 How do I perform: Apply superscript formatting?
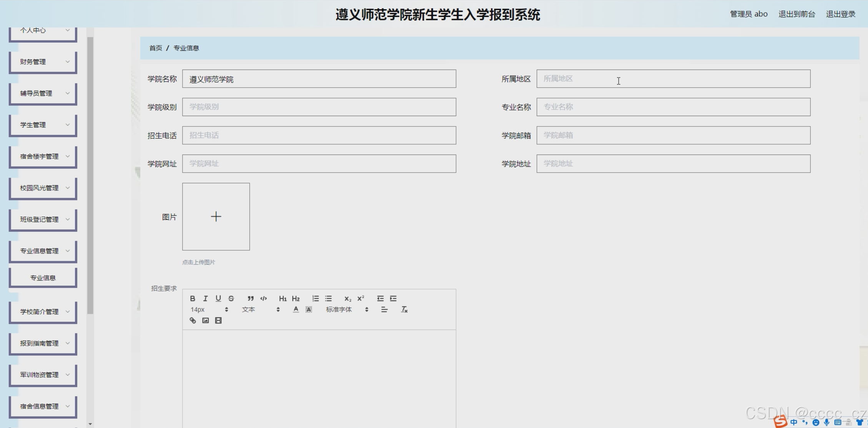pyautogui.click(x=360, y=298)
